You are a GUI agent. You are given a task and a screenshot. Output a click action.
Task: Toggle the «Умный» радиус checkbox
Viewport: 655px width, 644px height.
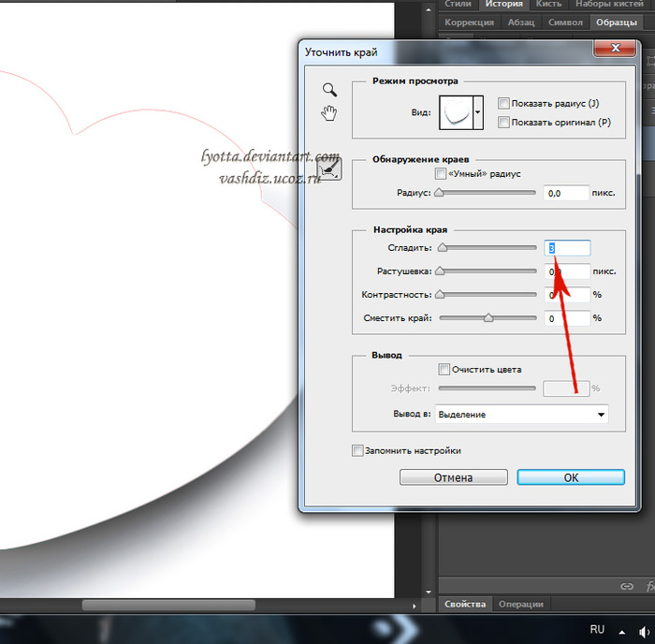pyautogui.click(x=442, y=174)
